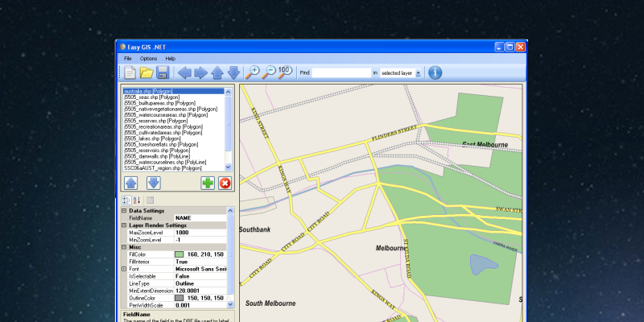Viewport: 644px width, 322px height.
Task: Open the File menu
Action: click(x=128, y=59)
